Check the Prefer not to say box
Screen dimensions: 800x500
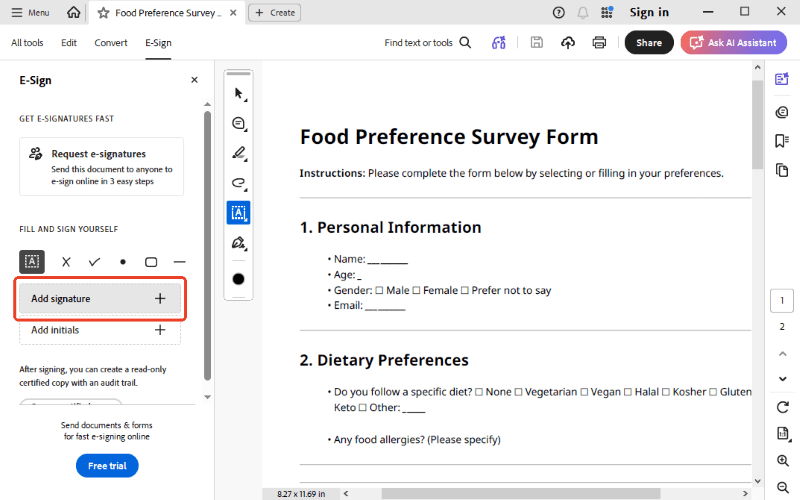pyautogui.click(x=464, y=290)
